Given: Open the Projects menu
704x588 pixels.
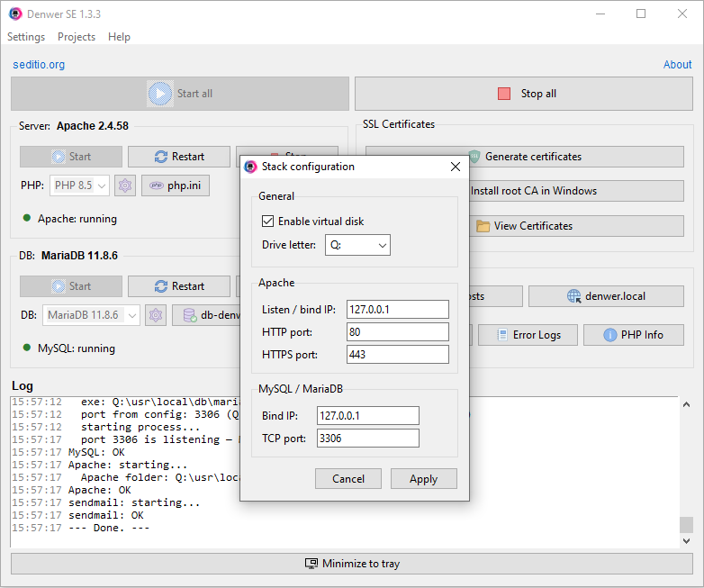Looking at the screenshot, I should (77, 37).
